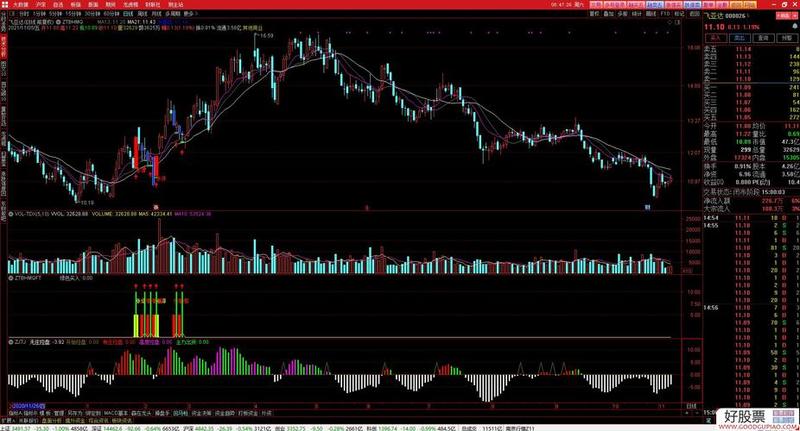The height and width of the screenshot is (431, 800).
Task: Click square layout icon at chart top-right
Action: tap(678, 22)
